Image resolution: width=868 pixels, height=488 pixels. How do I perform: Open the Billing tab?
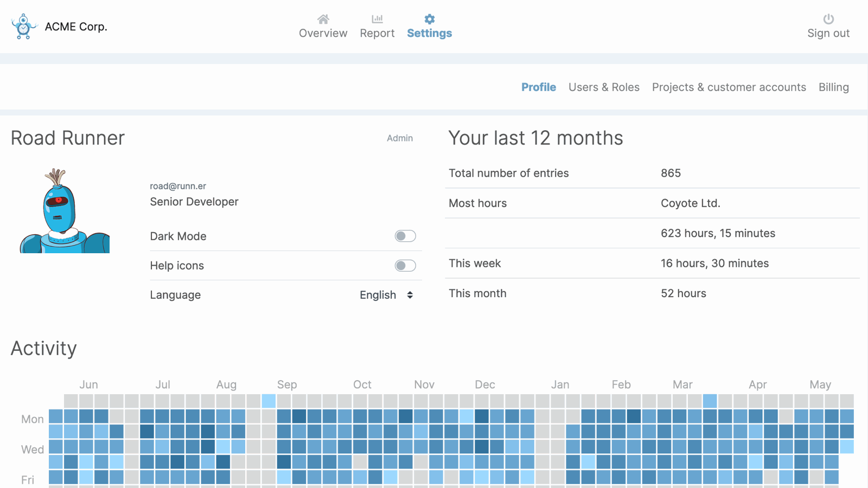(x=834, y=87)
